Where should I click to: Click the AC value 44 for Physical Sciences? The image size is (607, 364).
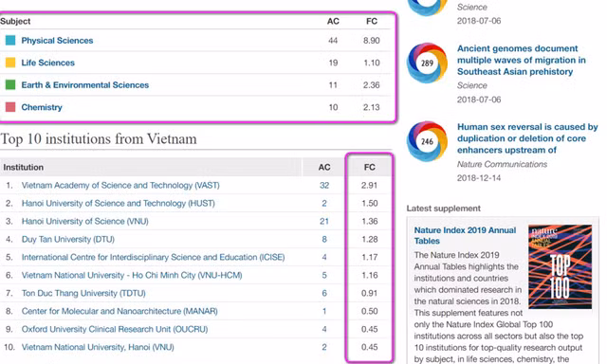point(333,41)
